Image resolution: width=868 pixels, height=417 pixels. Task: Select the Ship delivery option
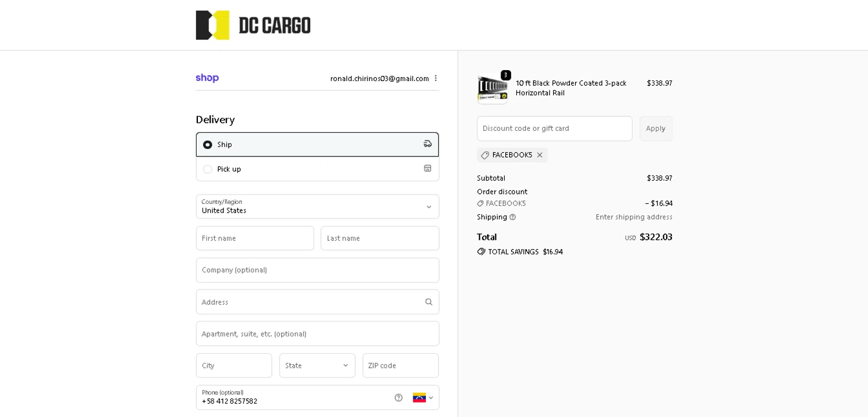(x=318, y=144)
